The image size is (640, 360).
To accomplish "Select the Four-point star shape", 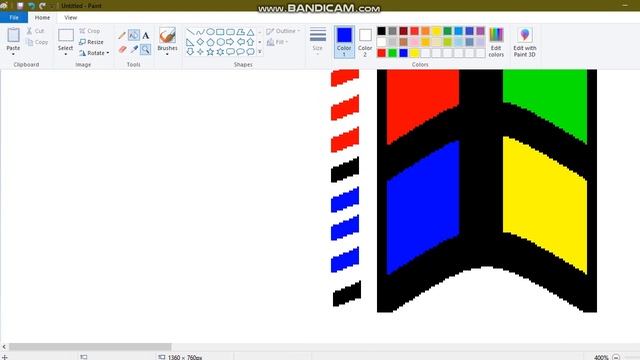I will pos(200,52).
